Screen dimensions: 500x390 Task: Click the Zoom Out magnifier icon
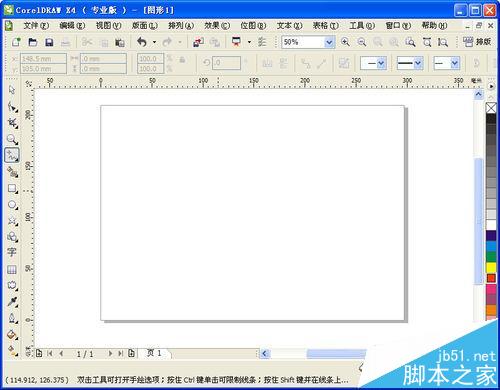click(362, 42)
